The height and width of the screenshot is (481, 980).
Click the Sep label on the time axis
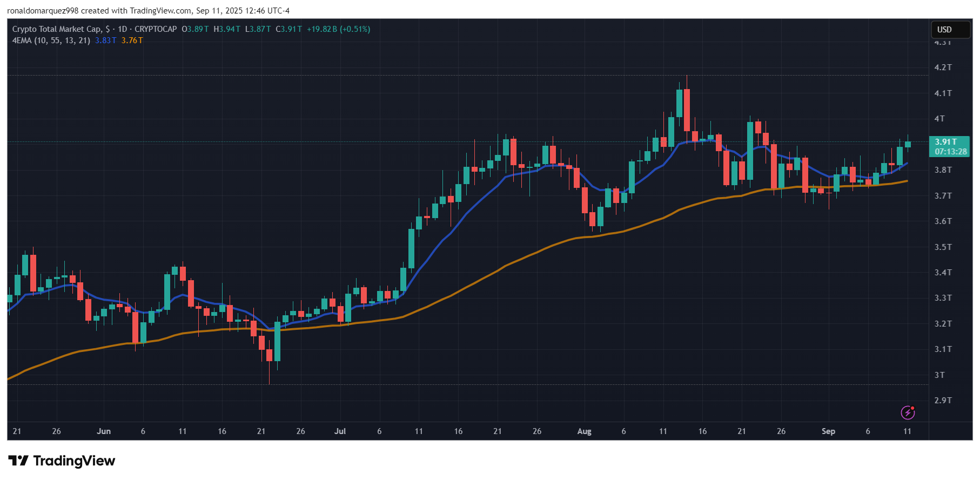[828, 431]
